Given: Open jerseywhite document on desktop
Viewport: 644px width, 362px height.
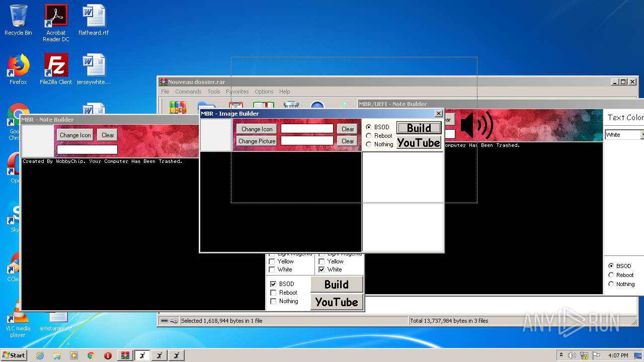Looking at the screenshot, I should pyautogui.click(x=94, y=69).
